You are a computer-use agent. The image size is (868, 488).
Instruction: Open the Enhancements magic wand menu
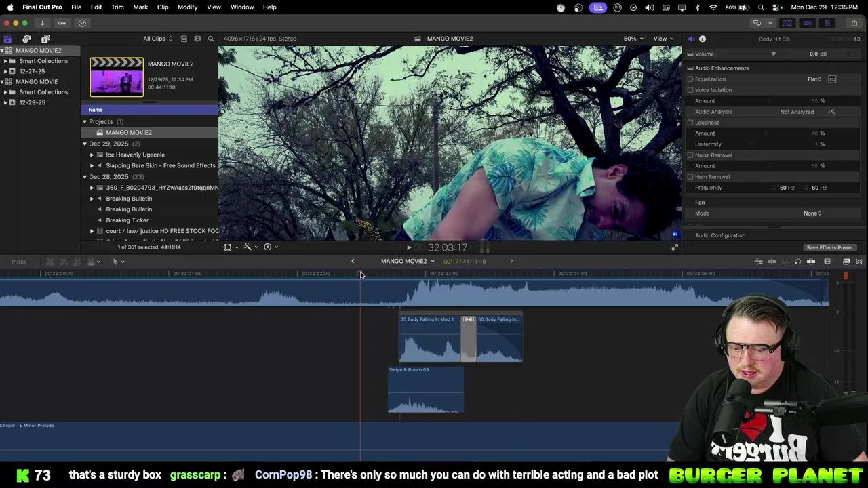pos(250,247)
